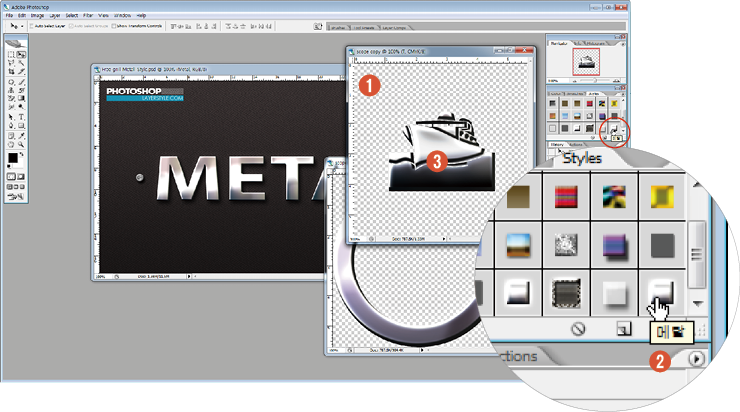Select the Magic Wand tool
740x412 pixels.
click(21, 63)
